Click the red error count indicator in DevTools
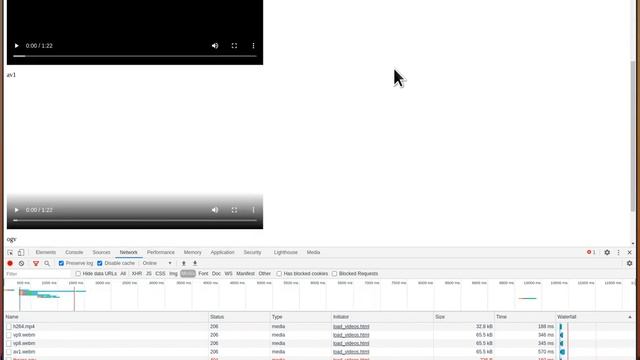Screen dimensions: 640x360 [591, 252]
